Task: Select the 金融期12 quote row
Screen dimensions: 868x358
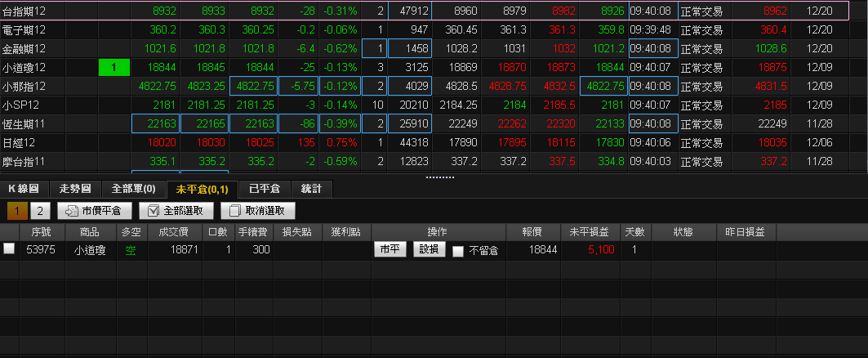Action: click(x=425, y=48)
